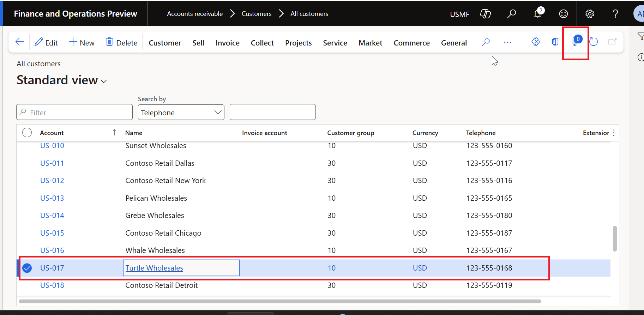Open the Customer tab
Viewport: 644px width, 315px height.
tap(165, 43)
